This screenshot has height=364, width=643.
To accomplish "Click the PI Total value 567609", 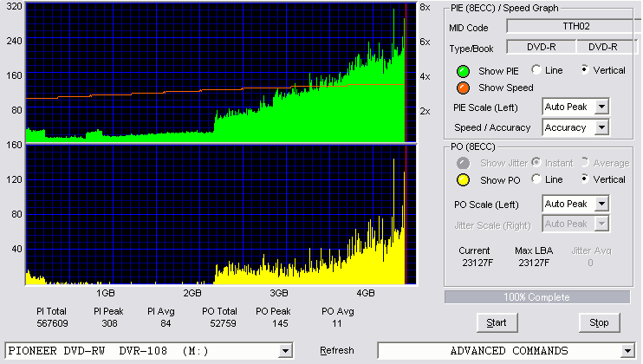I will pos(52,323).
